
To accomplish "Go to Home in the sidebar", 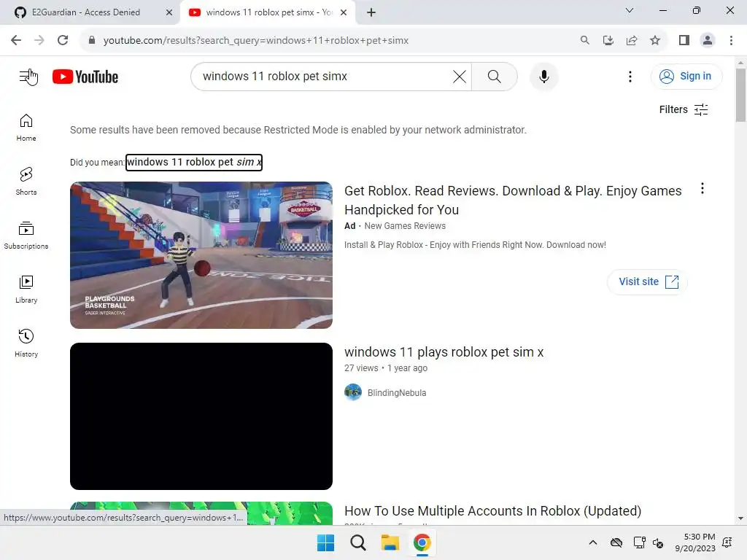I will point(26,128).
